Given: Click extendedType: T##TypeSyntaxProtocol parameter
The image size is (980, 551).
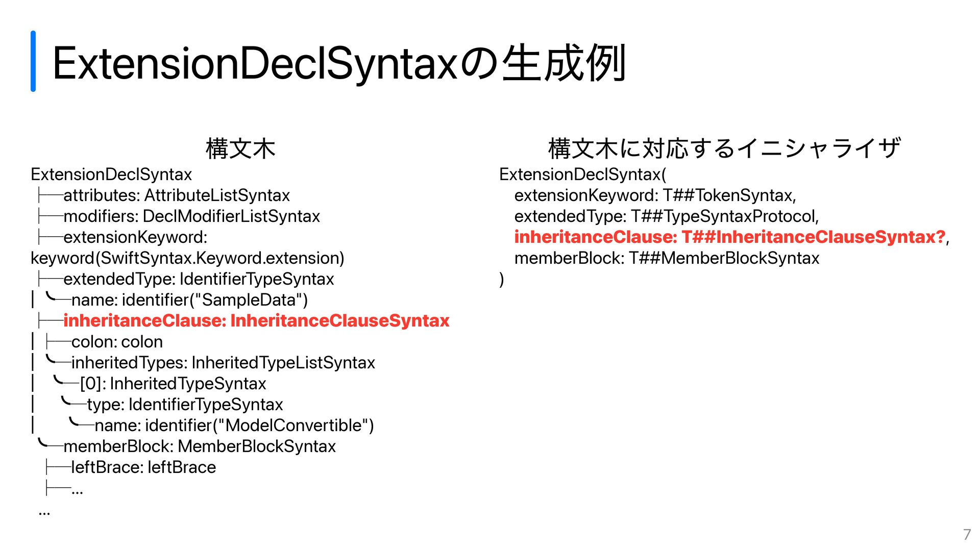Looking at the screenshot, I should 666,216.
